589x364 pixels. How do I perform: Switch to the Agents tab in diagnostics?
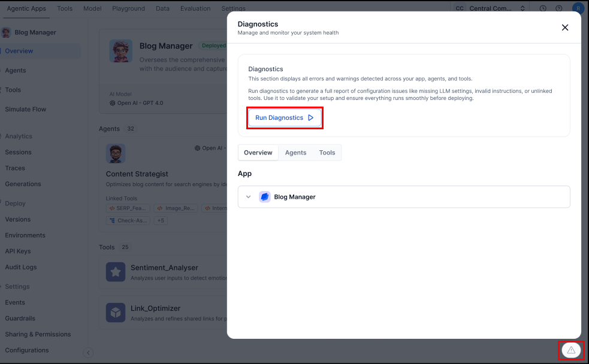click(x=295, y=153)
